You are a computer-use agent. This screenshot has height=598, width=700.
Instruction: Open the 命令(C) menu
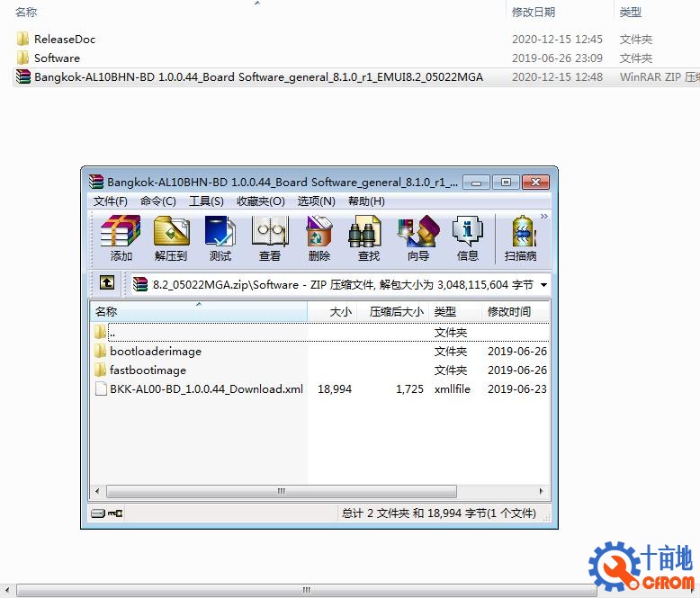point(158,201)
